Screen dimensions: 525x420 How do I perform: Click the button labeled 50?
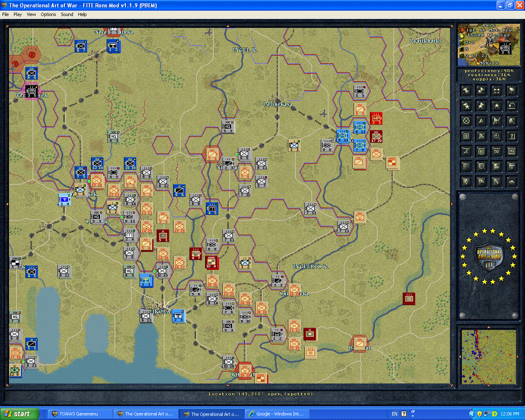coord(496,151)
